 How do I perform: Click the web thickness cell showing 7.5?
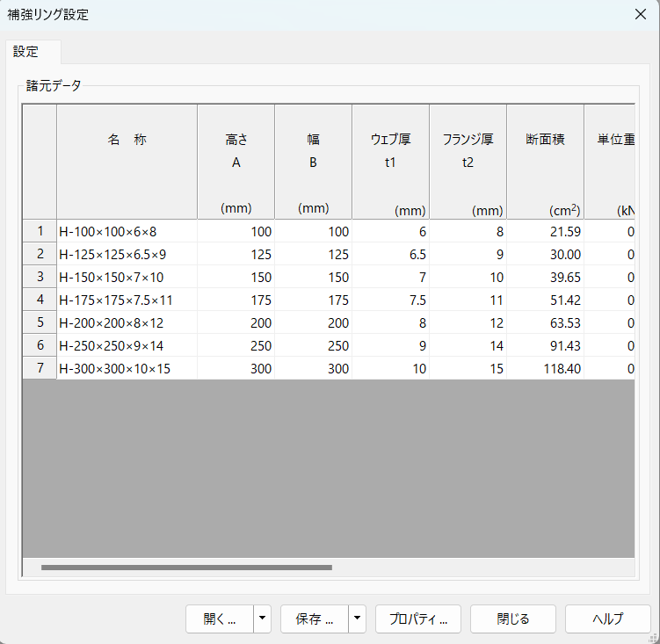[x=390, y=300]
